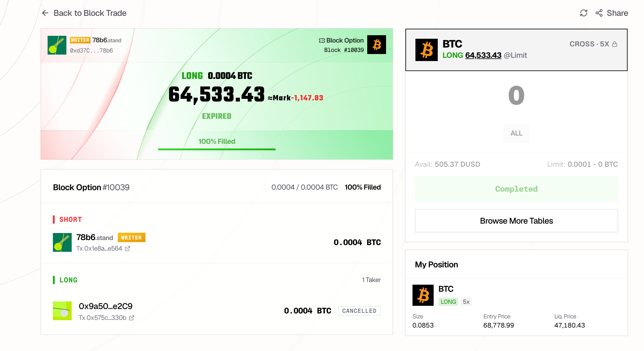This screenshot has width=644, height=351.
Task: Open taker transaction 0x575c...330b external link
Action: point(132,318)
